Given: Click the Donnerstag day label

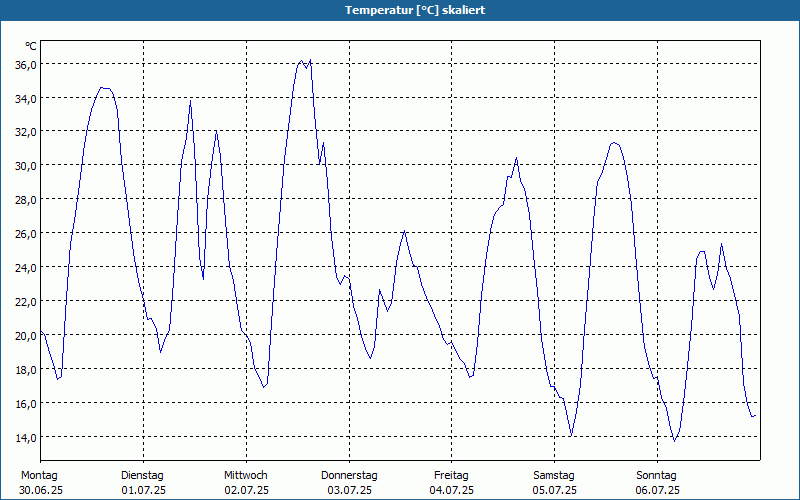Looking at the screenshot, I should pyautogui.click(x=349, y=476).
